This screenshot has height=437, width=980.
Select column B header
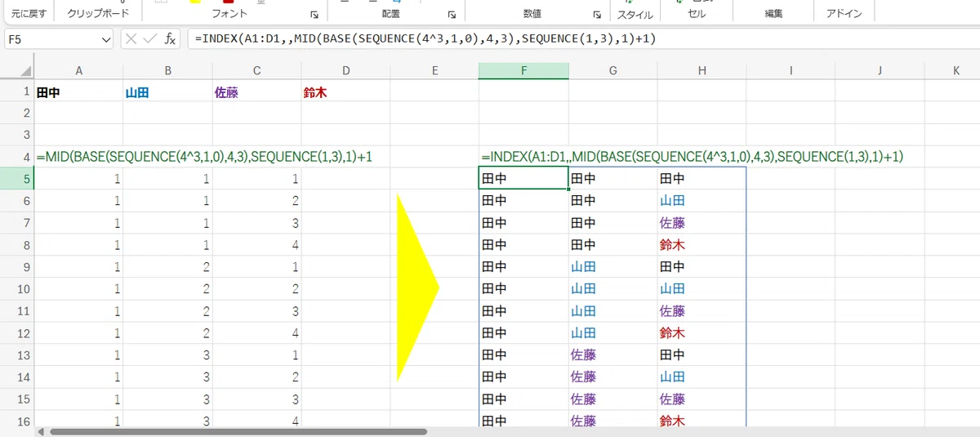(x=167, y=71)
